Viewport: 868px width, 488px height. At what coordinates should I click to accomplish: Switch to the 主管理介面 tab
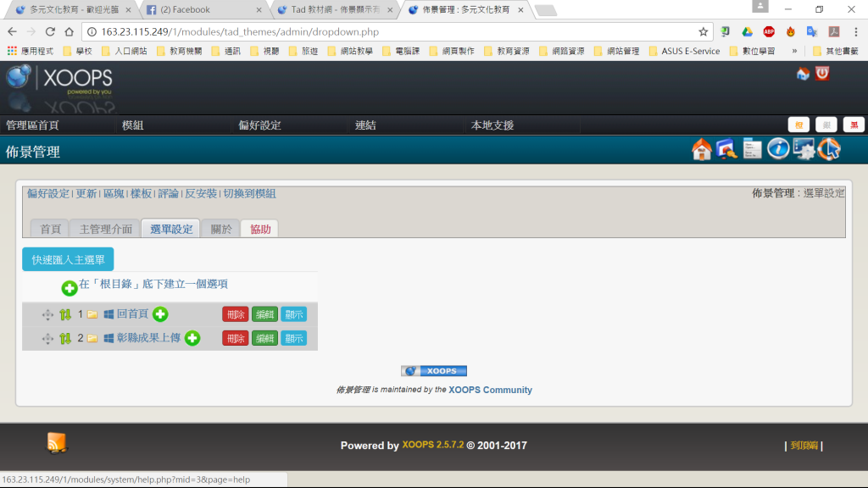coord(106,229)
